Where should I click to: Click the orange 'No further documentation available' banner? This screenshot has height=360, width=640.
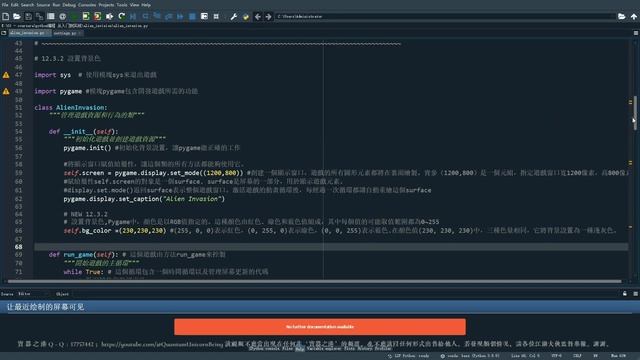[x=320, y=327]
